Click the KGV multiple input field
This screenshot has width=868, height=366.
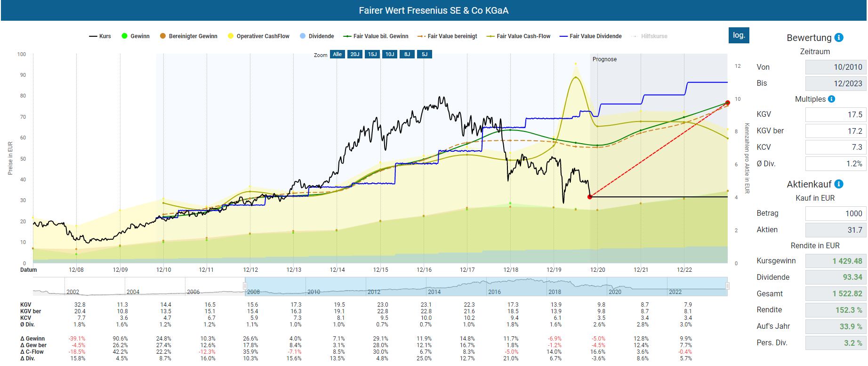click(836, 114)
